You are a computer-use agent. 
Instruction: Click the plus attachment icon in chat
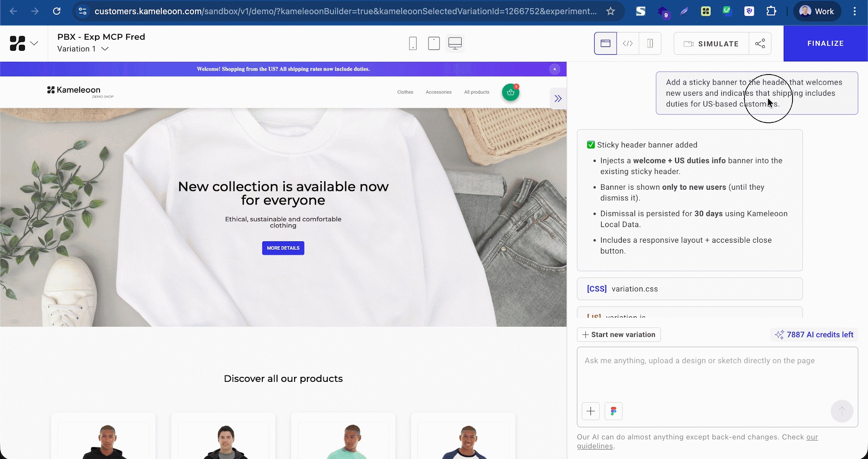590,411
